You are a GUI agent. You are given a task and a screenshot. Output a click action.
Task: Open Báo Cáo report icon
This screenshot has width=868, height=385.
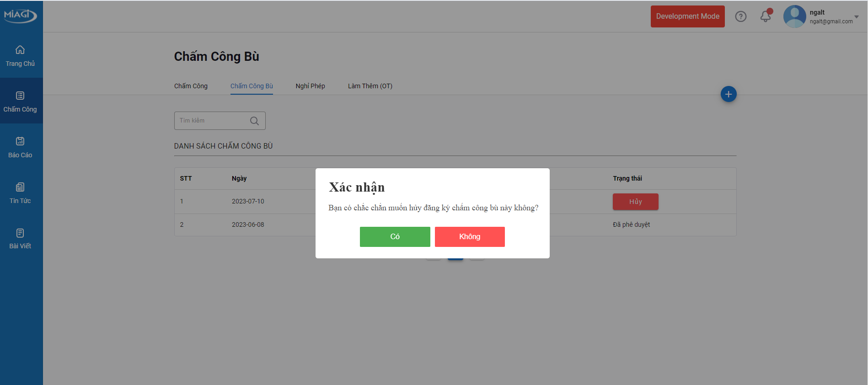coord(20,141)
